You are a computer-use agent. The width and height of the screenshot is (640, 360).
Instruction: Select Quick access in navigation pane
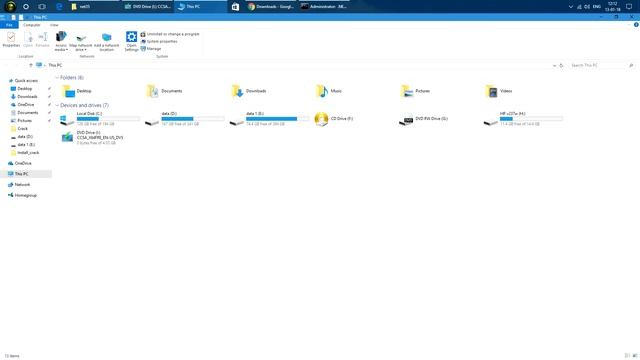23,81
